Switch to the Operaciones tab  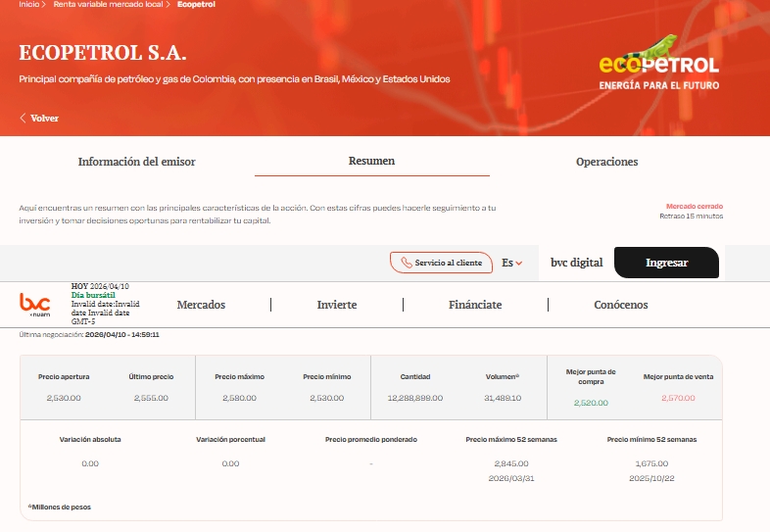[607, 162]
